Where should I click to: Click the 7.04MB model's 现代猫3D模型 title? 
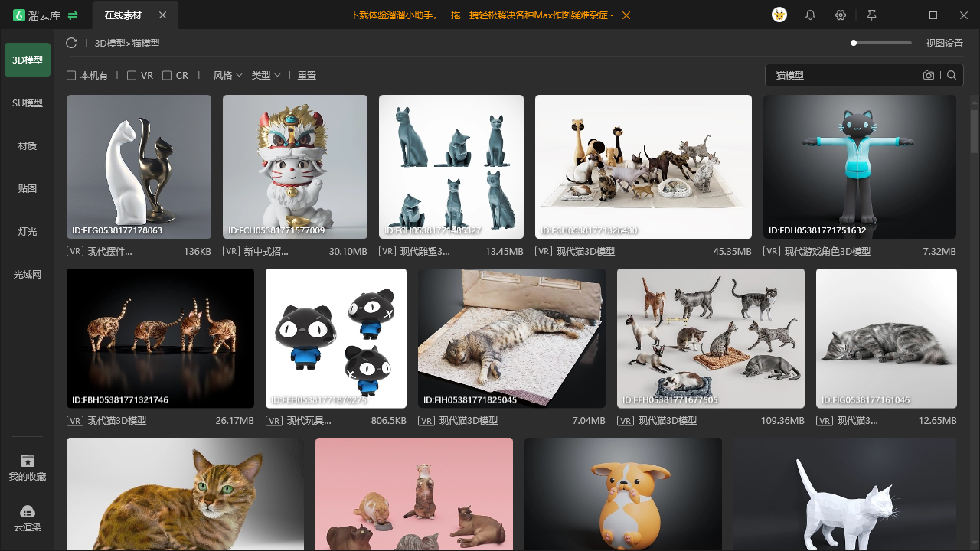tap(469, 421)
